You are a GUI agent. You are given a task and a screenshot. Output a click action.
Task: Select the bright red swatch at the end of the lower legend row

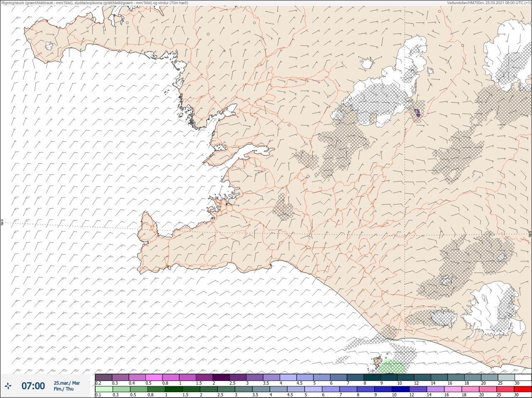tap(523, 389)
